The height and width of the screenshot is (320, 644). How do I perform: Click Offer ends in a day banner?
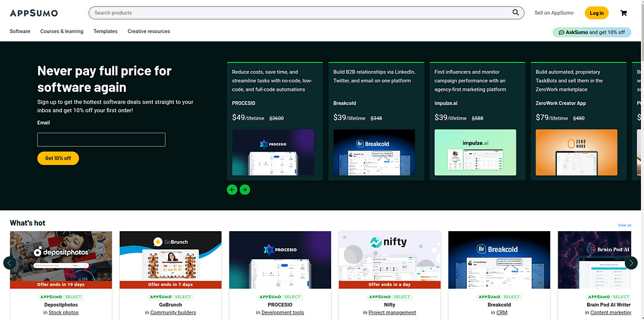pyautogui.click(x=389, y=284)
